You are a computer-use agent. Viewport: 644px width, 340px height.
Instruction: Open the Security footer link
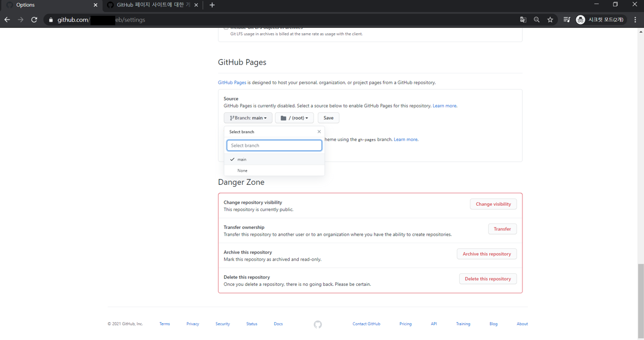point(223,324)
